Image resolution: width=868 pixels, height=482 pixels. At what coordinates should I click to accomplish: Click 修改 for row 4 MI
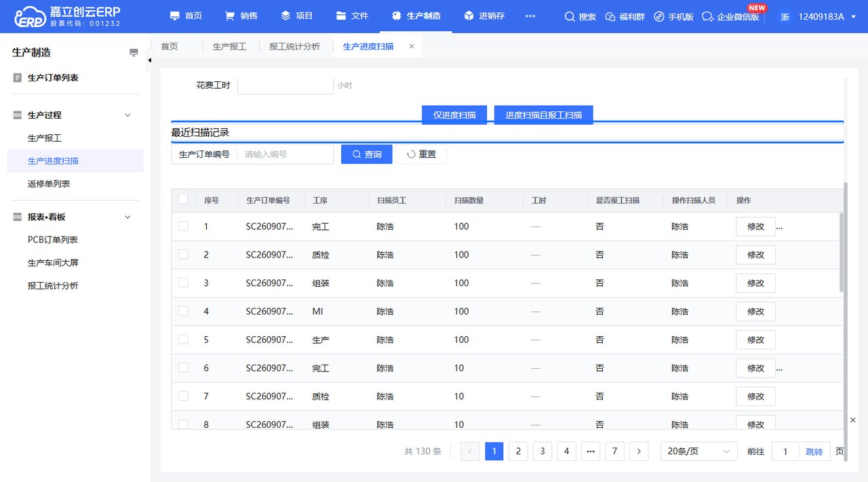[x=755, y=312]
